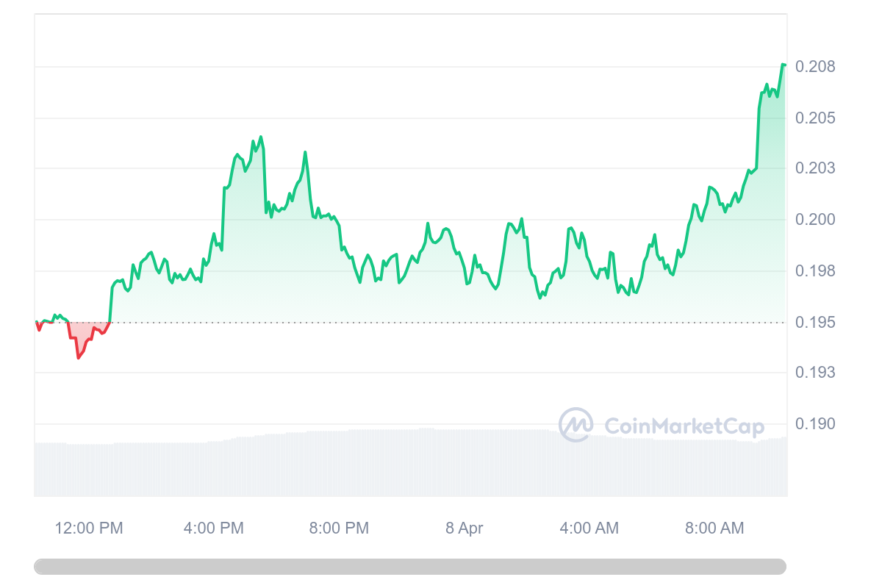The height and width of the screenshot is (588, 882).
Task: Click the 0.205 price axis label
Action: pyautogui.click(x=817, y=118)
